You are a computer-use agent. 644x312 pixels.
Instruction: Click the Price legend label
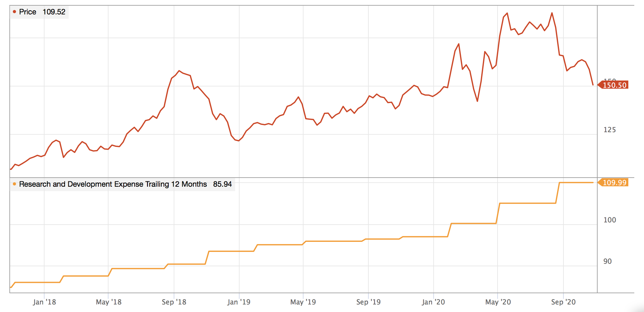click(x=28, y=12)
